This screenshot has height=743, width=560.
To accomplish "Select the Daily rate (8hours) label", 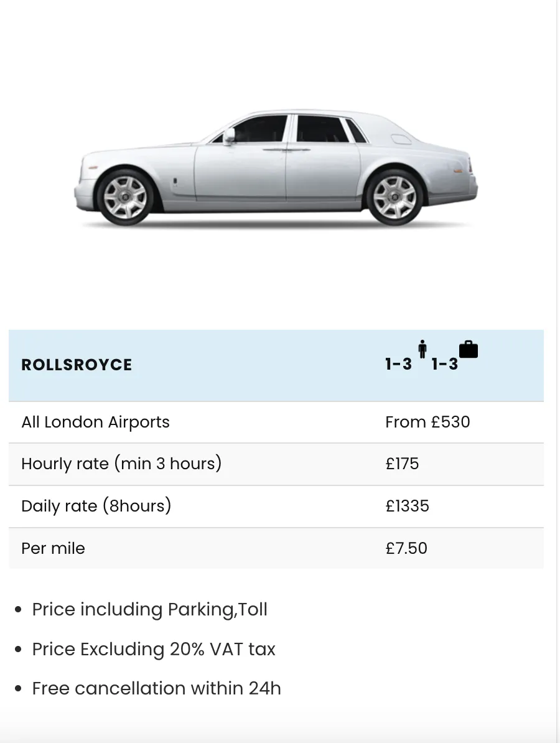I will pos(96,506).
